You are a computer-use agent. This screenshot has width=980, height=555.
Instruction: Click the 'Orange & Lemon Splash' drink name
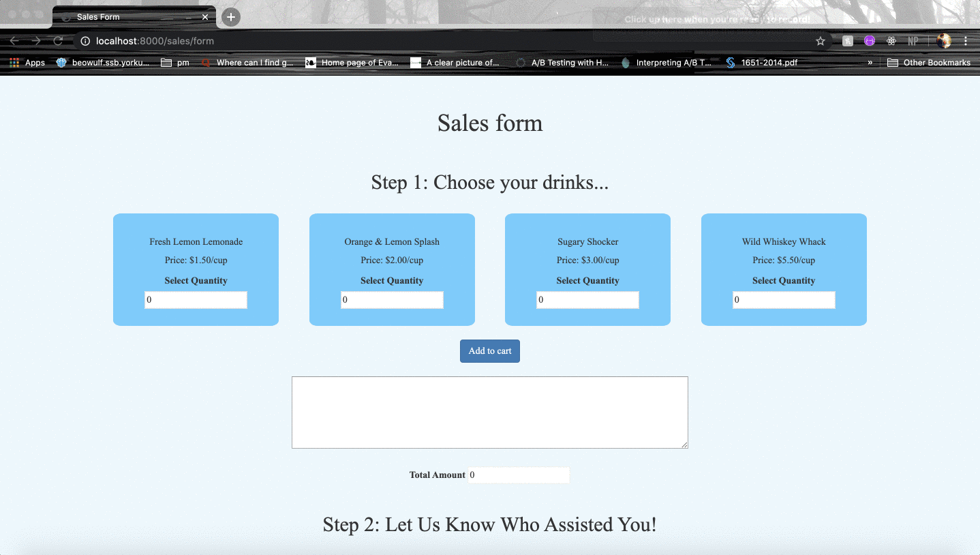coord(392,242)
